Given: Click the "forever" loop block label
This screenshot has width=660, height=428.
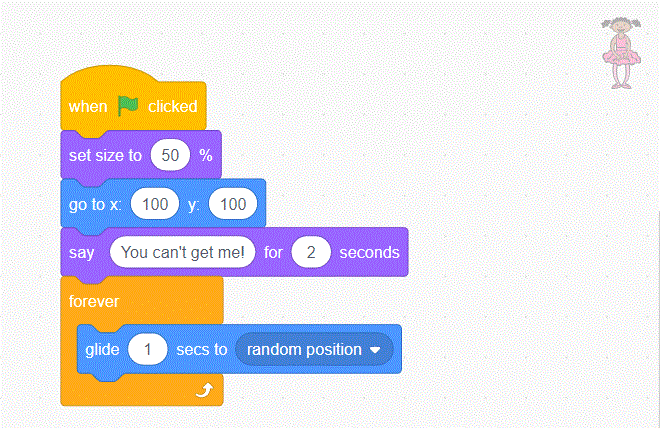Looking at the screenshot, I should click(x=94, y=300).
